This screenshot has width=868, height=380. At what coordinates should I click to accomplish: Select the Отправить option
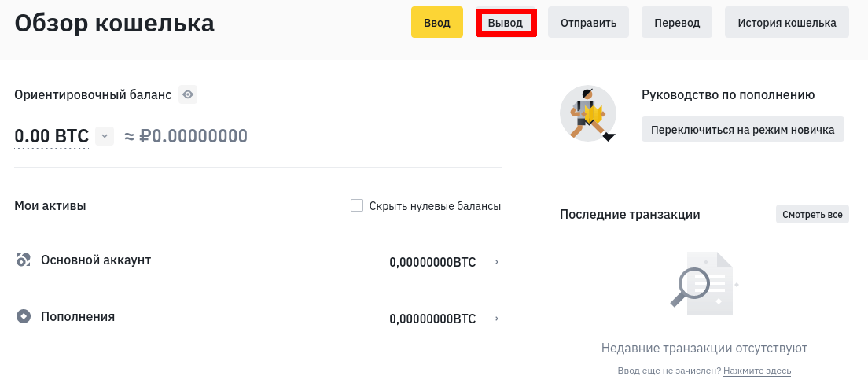point(588,23)
